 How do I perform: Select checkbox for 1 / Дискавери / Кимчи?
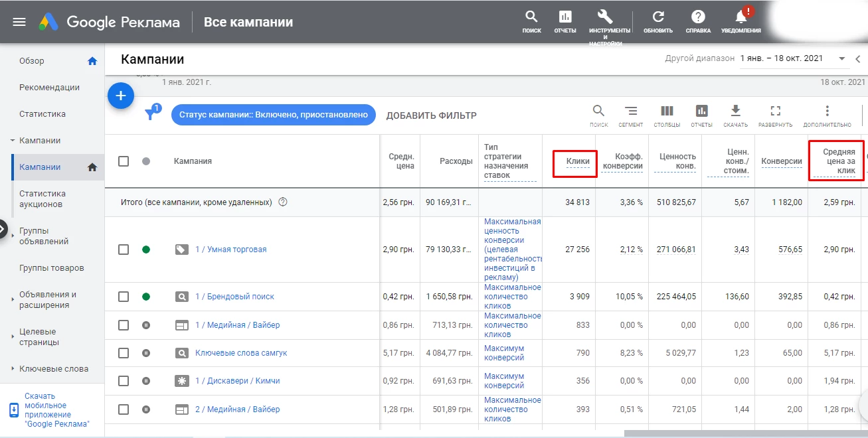tap(124, 381)
